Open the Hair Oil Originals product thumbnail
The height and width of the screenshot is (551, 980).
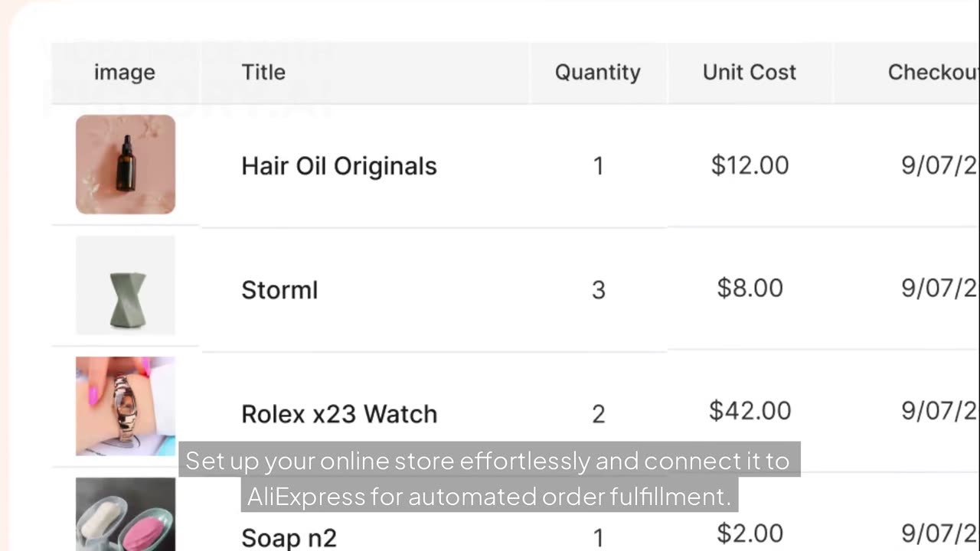pyautogui.click(x=126, y=165)
